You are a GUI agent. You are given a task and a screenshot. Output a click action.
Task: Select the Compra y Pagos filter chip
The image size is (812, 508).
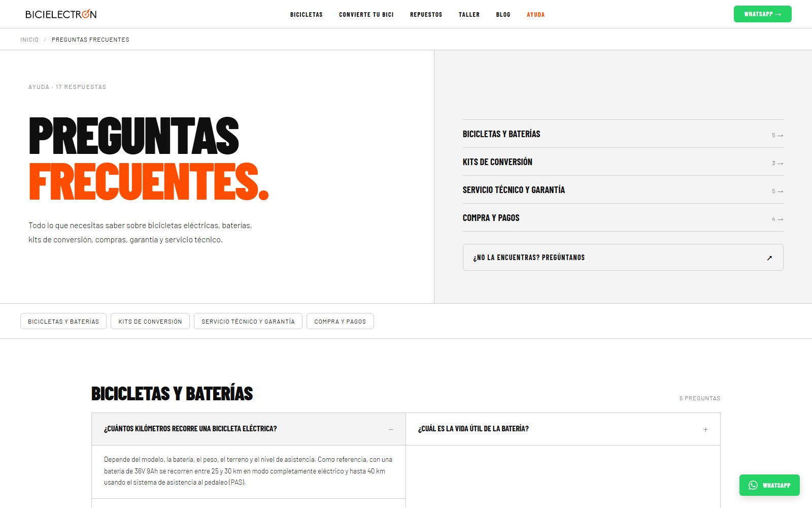coord(340,322)
